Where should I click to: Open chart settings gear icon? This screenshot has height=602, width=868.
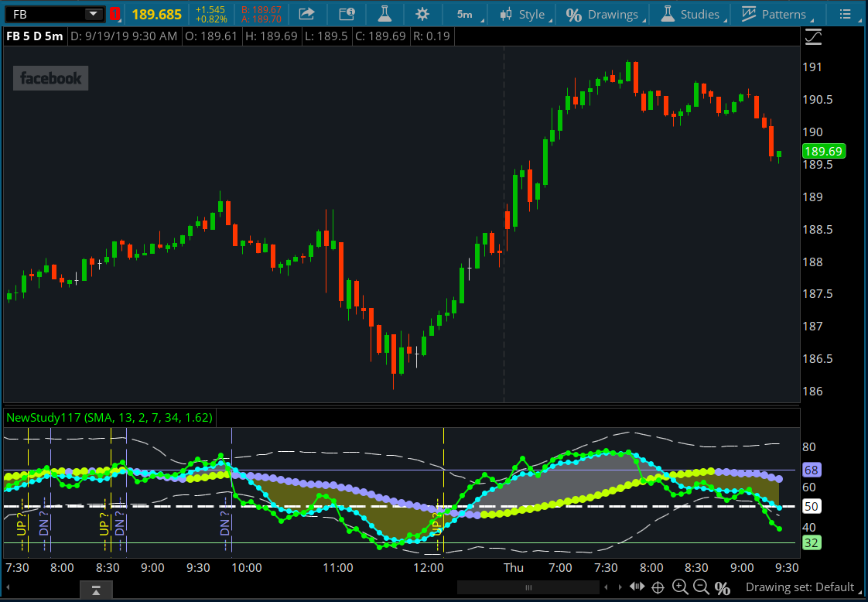pyautogui.click(x=422, y=14)
